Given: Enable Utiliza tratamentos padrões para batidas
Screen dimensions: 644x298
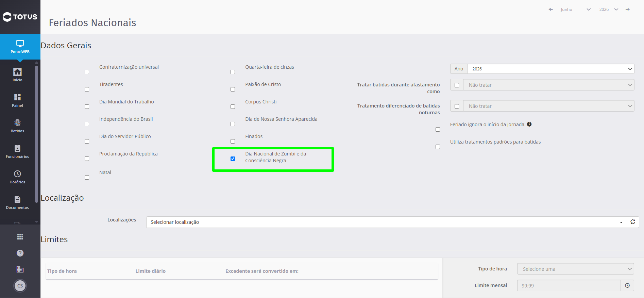Looking at the screenshot, I should click(438, 147).
